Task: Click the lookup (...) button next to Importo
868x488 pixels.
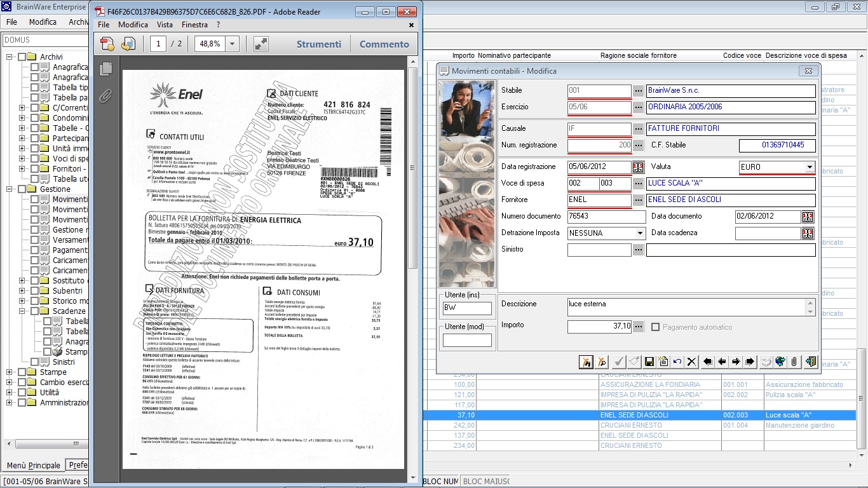Action: 638,327
